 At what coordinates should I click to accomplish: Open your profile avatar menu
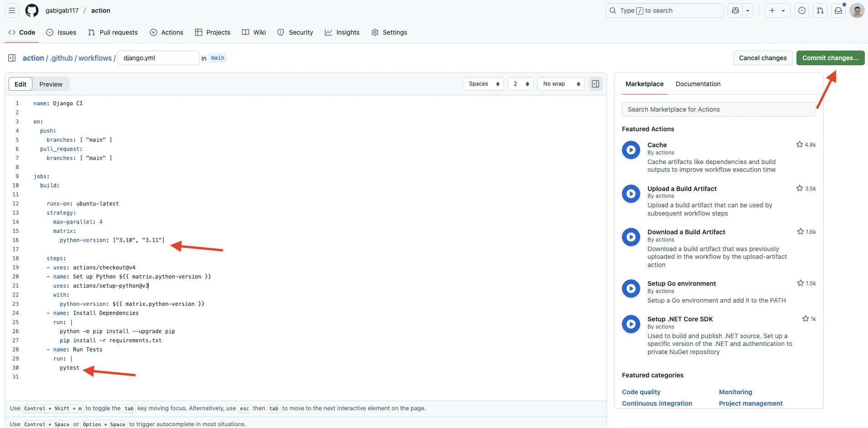(857, 10)
